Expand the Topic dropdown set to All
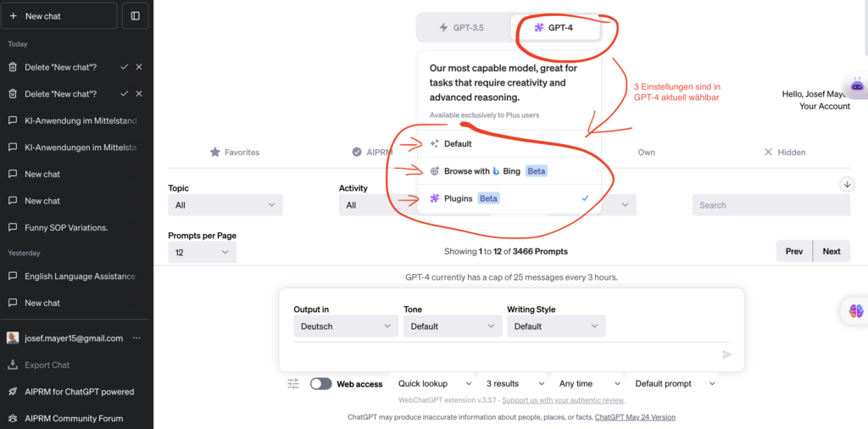The width and height of the screenshot is (868, 429). 225,205
